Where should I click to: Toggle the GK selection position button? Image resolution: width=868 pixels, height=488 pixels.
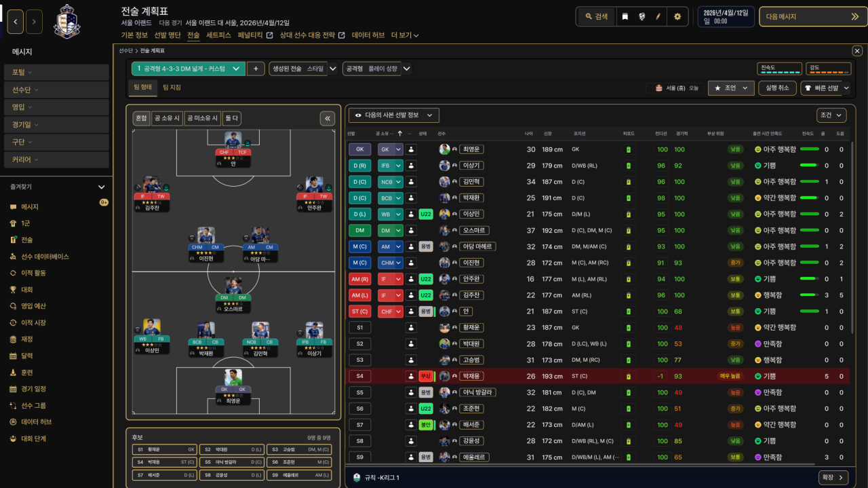coord(359,149)
